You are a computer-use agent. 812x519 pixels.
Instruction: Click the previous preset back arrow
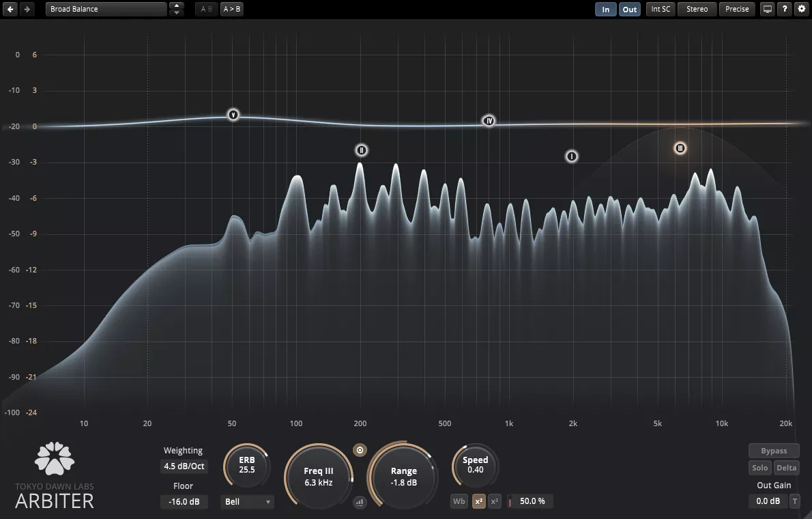click(x=10, y=9)
